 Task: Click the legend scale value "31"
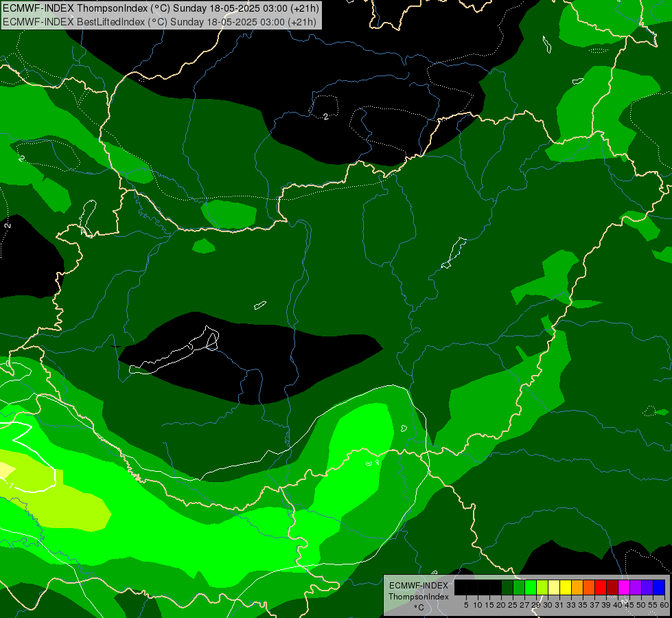[559, 605]
